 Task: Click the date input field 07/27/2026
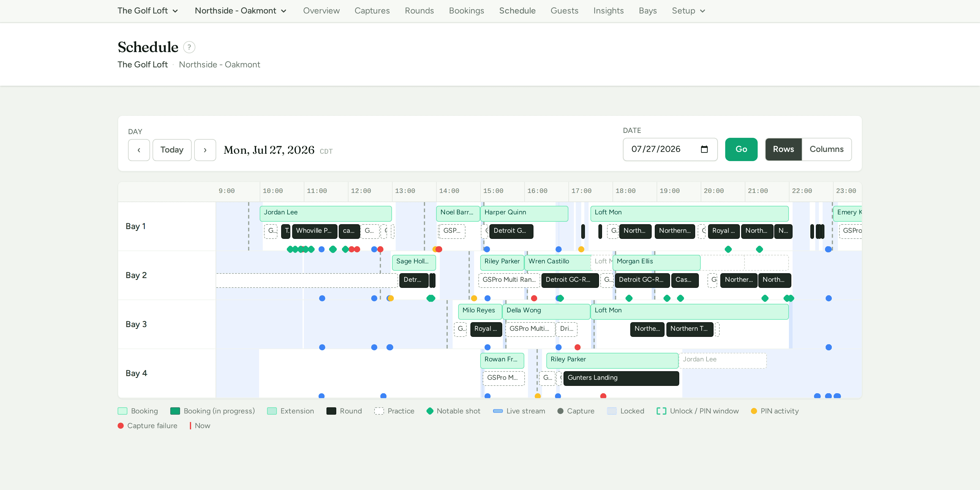coord(670,149)
